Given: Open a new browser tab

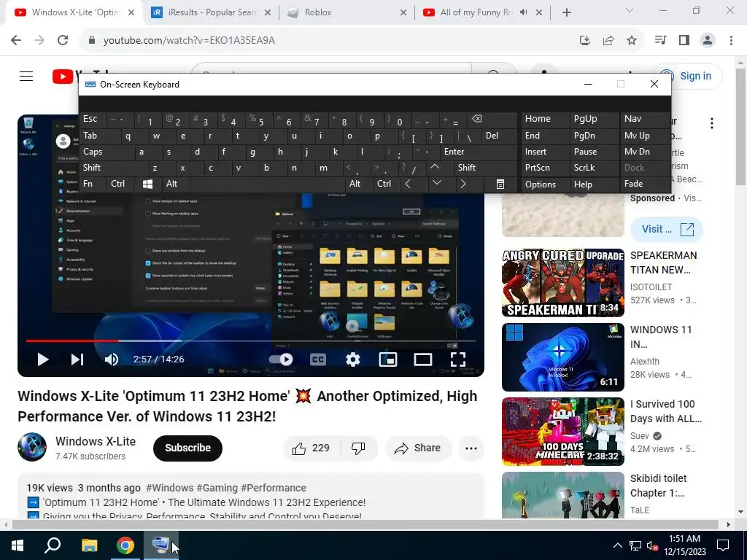Looking at the screenshot, I should coord(566,13).
